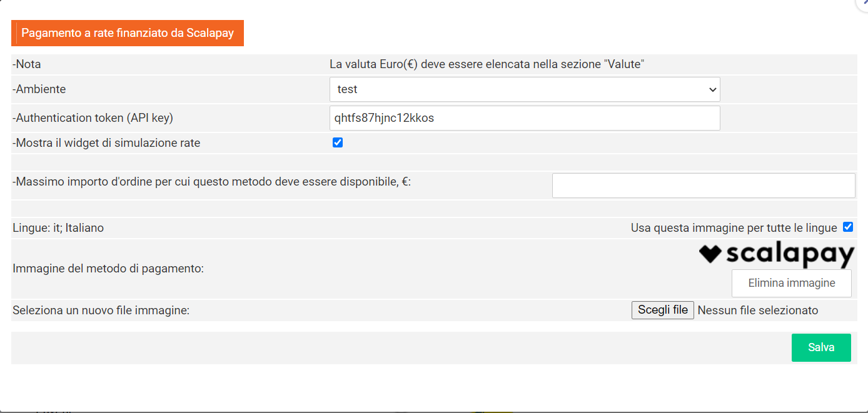Click the 'Mostra il widget di simulazione rate' label
868x413 pixels.
[x=106, y=143]
